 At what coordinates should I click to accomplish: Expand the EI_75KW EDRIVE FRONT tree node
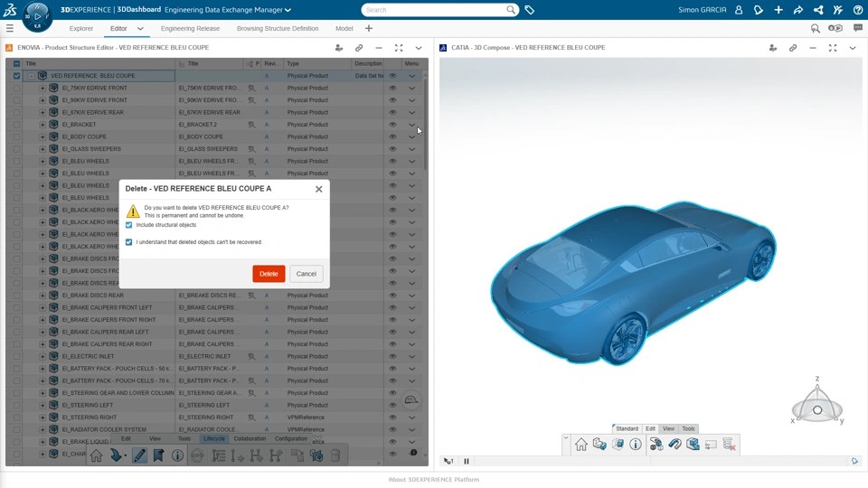[42, 88]
